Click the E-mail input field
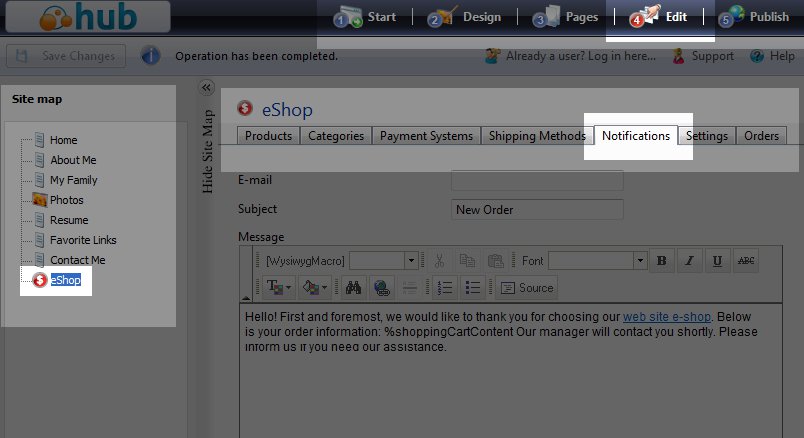This screenshot has width=804, height=438. point(537,181)
